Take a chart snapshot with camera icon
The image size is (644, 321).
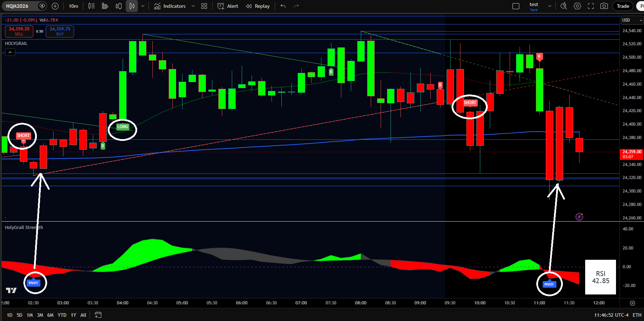coord(604,6)
